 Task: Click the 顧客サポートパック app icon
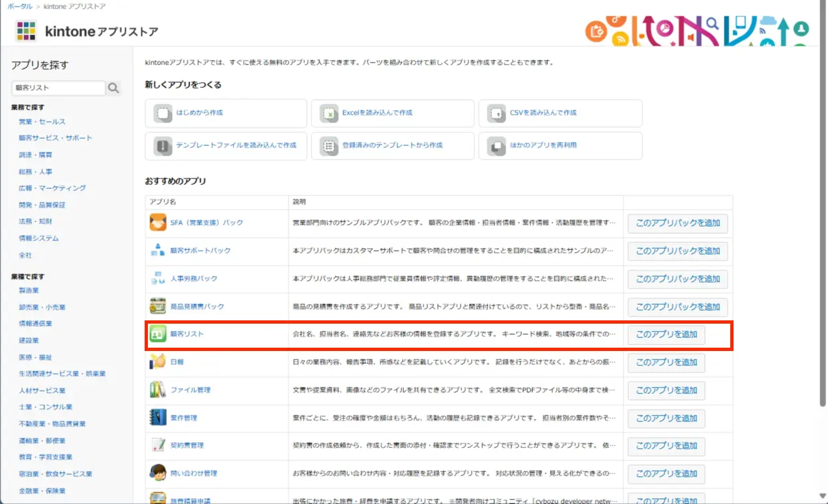pyautogui.click(x=158, y=251)
